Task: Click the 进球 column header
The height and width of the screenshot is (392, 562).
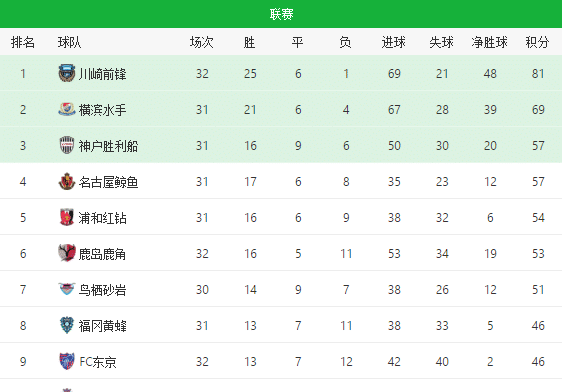Action: click(394, 42)
